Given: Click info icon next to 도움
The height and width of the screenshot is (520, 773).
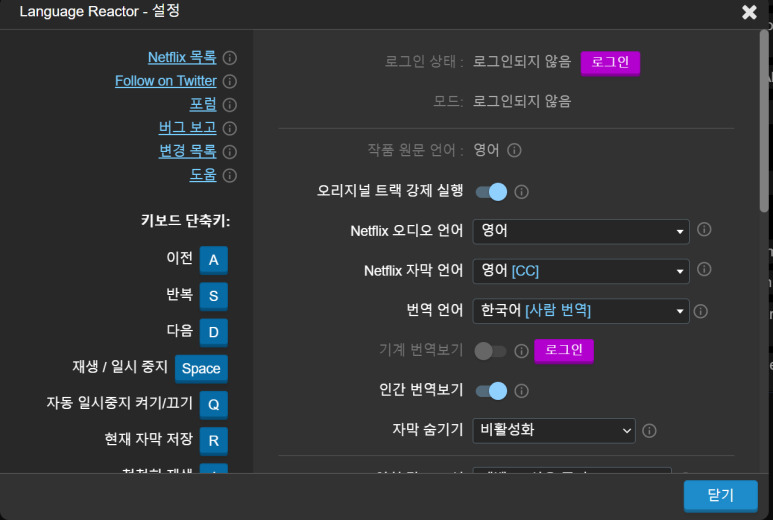Looking at the screenshot, I should click(229, 175).
